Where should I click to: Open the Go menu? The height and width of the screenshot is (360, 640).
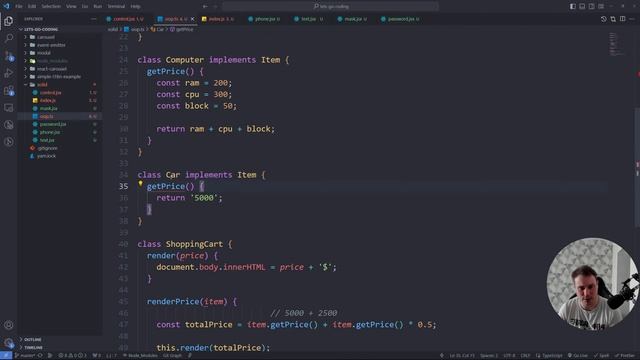tap(85, 7)
